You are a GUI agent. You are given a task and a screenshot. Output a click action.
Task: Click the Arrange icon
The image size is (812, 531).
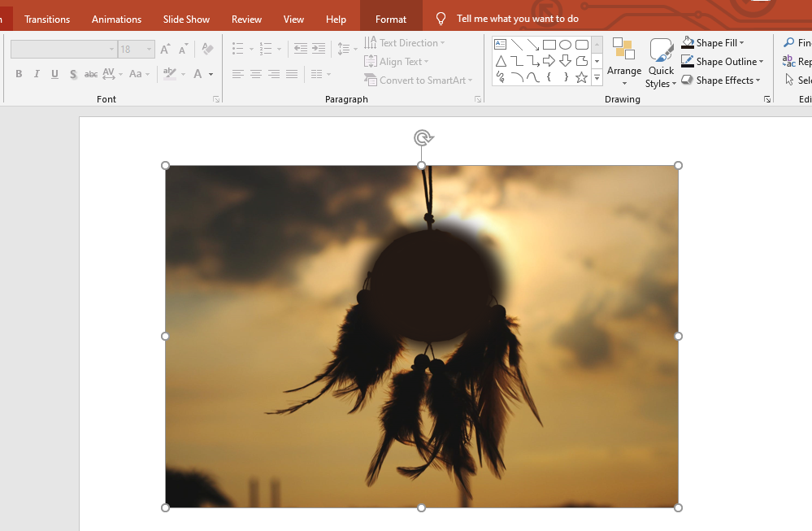tap(624, 50)
